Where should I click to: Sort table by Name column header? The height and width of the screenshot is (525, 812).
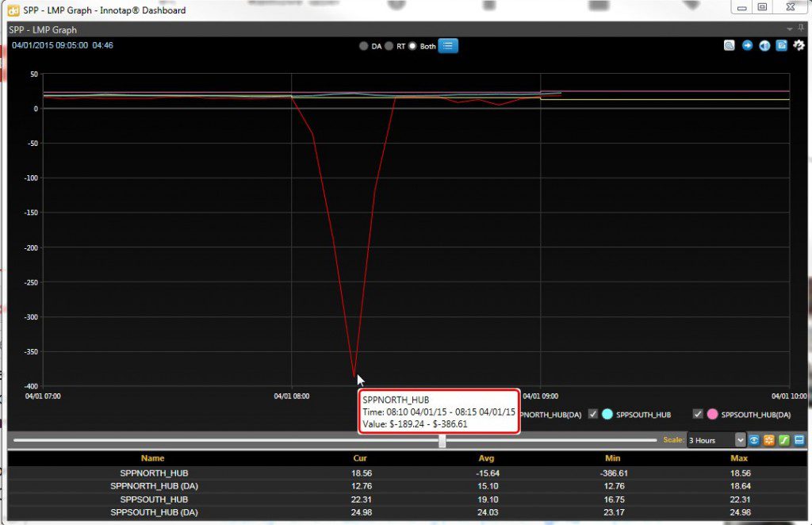coord(153,458)
